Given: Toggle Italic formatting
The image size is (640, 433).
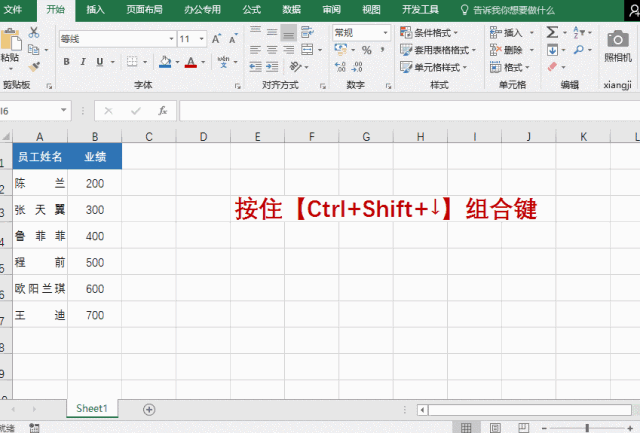Looking at the screenshot, I should point(83,62).
